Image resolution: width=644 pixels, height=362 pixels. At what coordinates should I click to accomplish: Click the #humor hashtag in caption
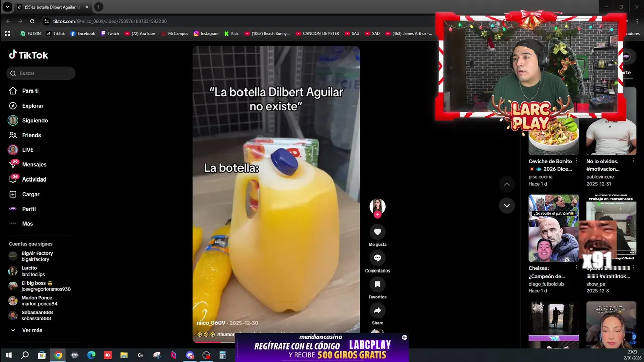[226, 334]
